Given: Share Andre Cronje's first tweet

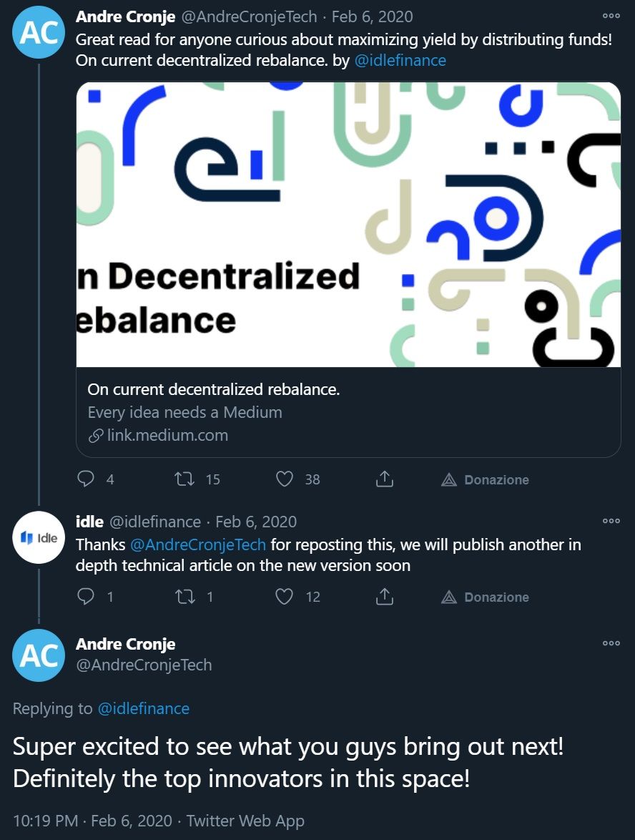Looking at the screenshot, I should tap(385, 479).
